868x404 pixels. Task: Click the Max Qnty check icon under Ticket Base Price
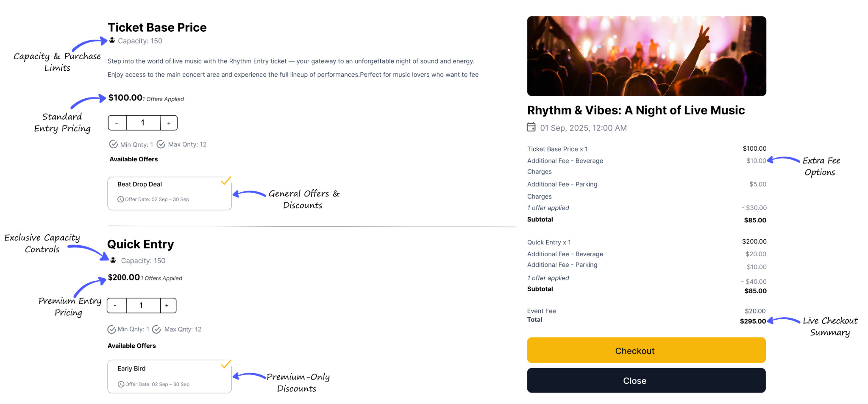click(161, 144)
